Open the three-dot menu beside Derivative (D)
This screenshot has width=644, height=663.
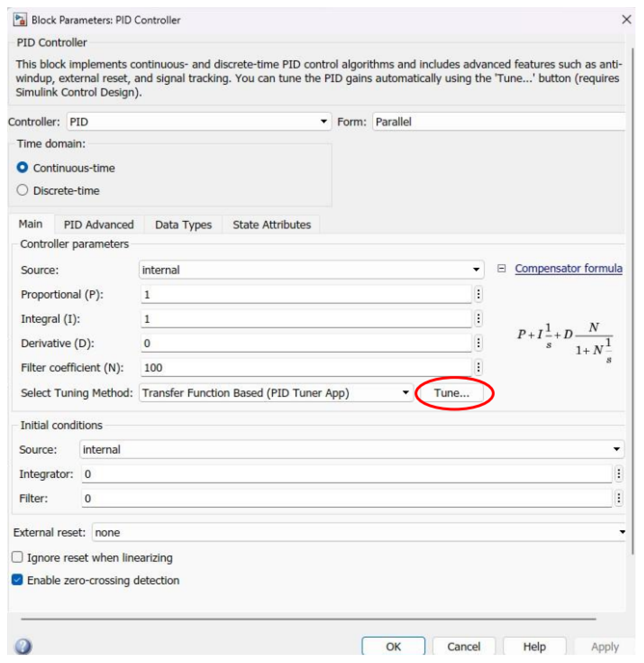(x=478, y=343)
